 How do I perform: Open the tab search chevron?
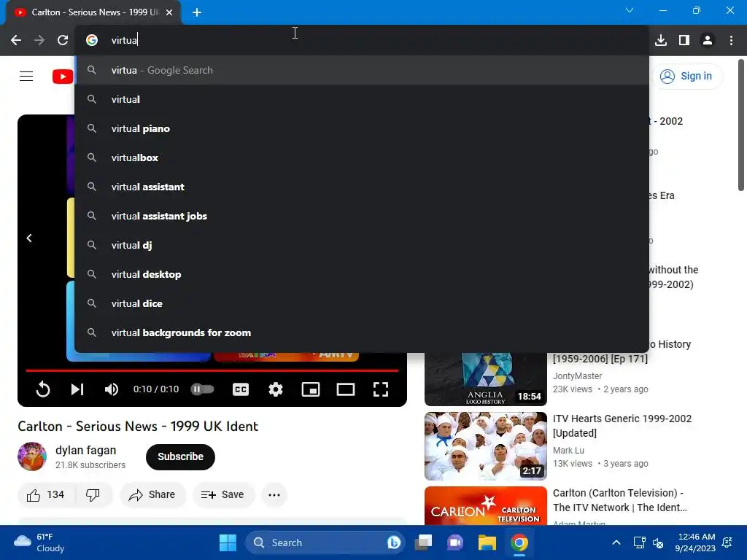tap(630, 10)
